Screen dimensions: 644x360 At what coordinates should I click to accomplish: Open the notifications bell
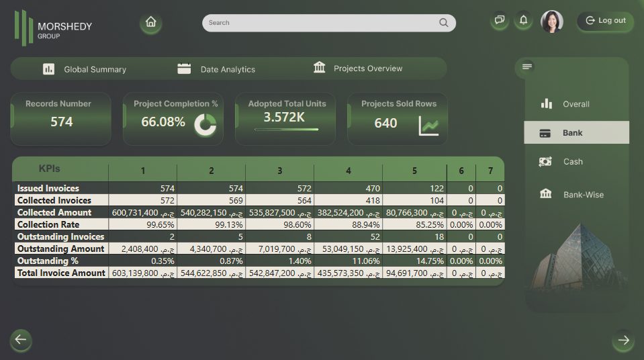pyautogui.click(x=523, y=19)
